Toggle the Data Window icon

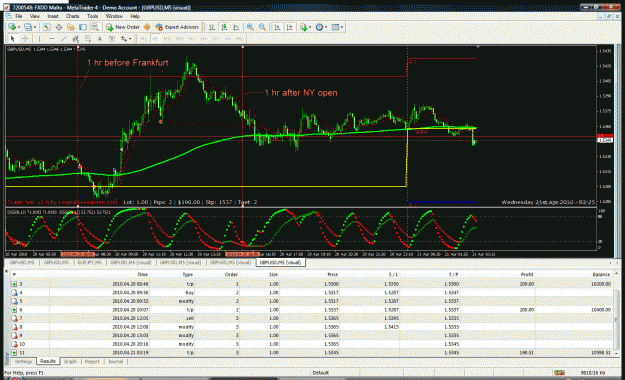(x=59, y=27)
